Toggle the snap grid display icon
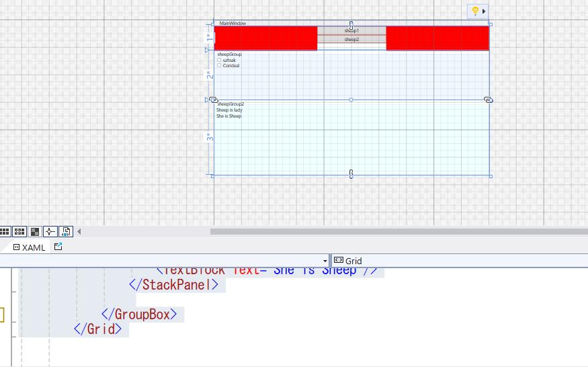The width and height of the screenshot is (588, 367). click(x=5, y=231)
